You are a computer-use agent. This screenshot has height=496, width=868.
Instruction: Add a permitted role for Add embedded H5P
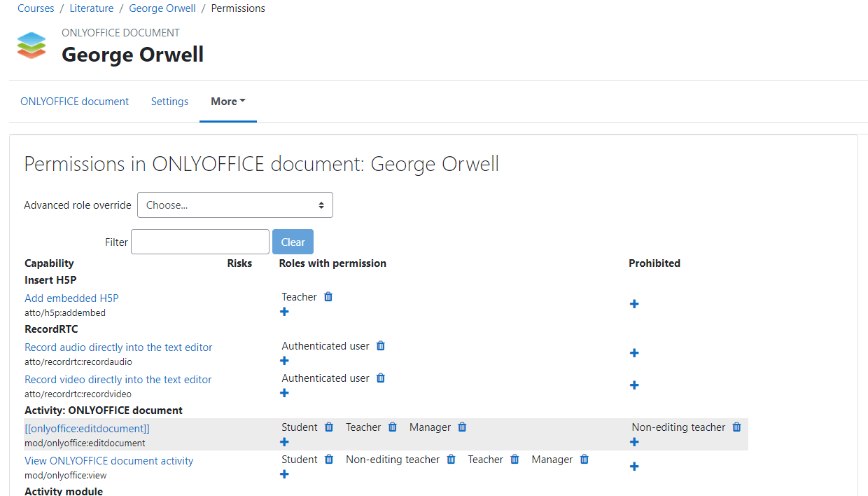tap(284, 312)
